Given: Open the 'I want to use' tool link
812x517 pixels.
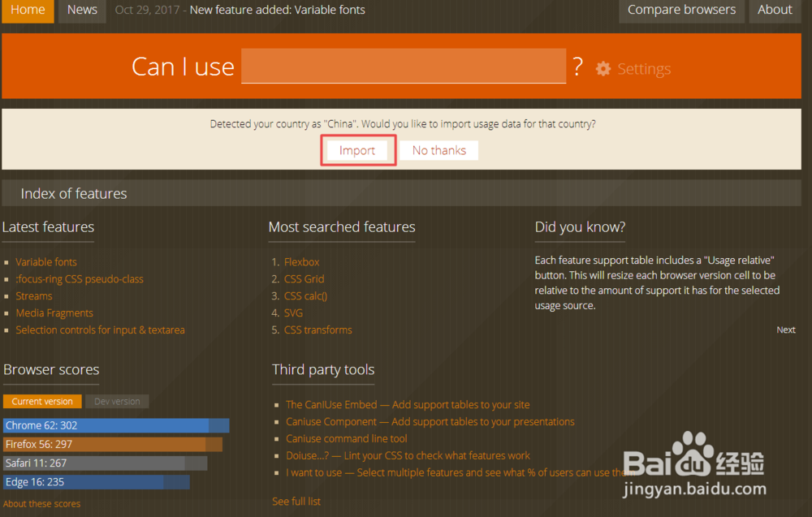Looking at the screenshot, I should coord(460,472).
